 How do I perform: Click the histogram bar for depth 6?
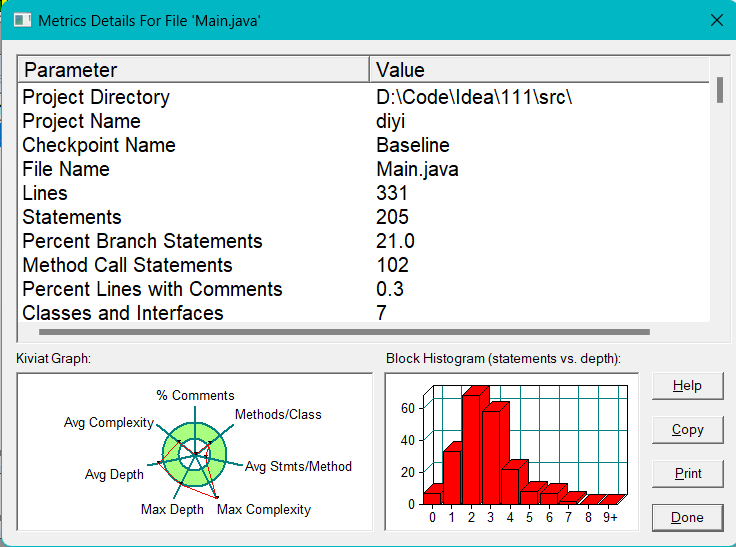coord(549,497)
